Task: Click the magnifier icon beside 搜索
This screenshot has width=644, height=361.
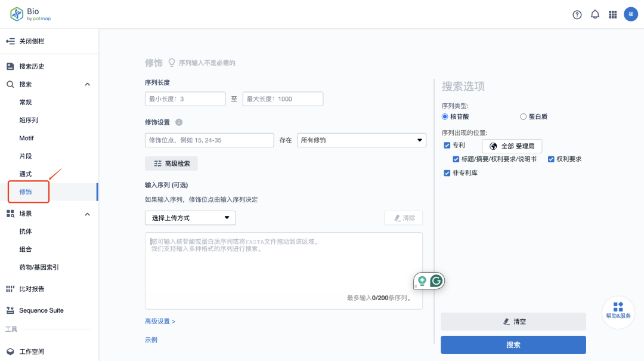Action: [10, 84]
